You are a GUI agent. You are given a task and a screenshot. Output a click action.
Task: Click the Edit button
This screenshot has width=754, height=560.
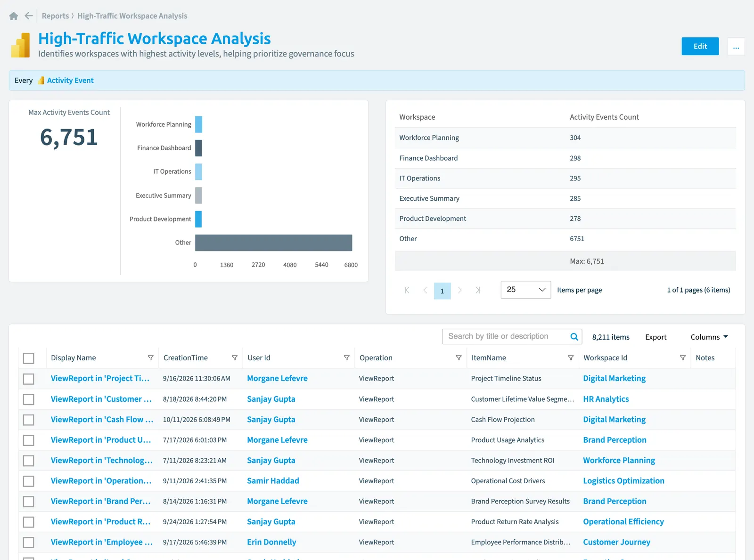[x=700, y=46]
